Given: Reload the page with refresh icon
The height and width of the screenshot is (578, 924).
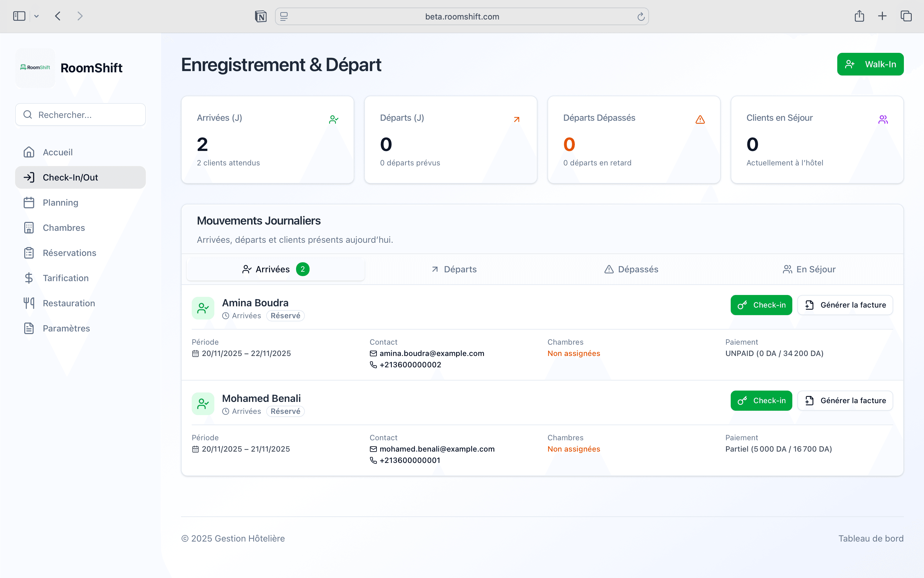Looking at the screenshot, I should pyautogui.click(x=641, y=16).
